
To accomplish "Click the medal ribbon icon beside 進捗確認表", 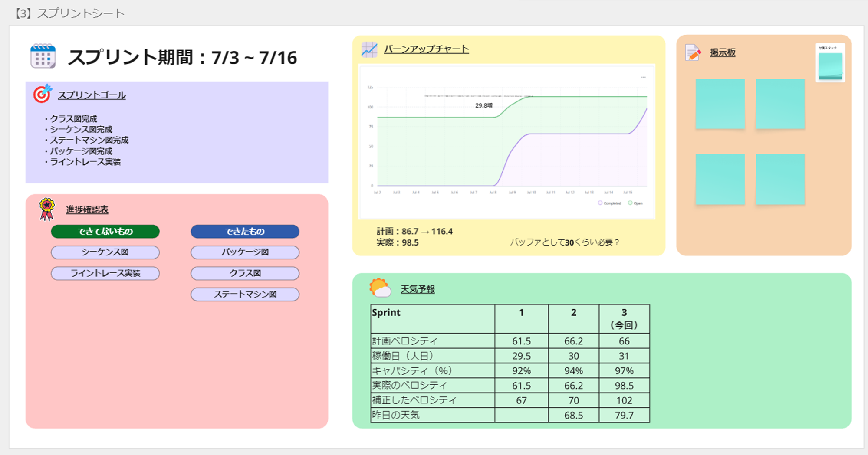I will tap(47, 209).
